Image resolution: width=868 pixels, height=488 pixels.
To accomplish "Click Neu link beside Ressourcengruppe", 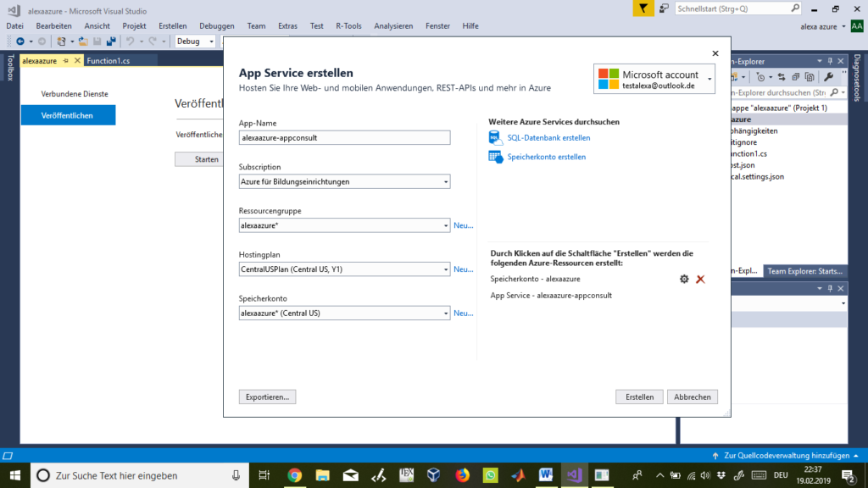I will [x=464, y=225].
